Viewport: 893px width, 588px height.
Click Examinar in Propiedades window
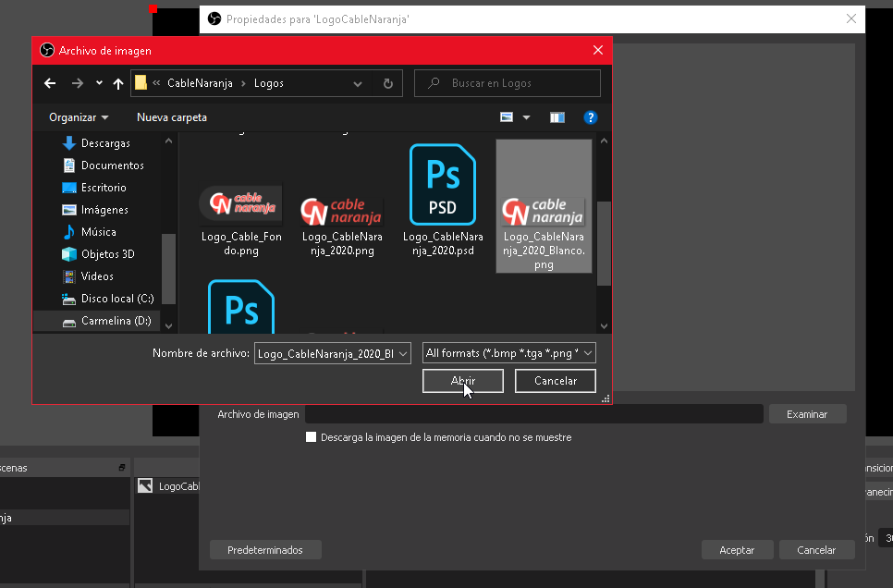coord(807,414)
